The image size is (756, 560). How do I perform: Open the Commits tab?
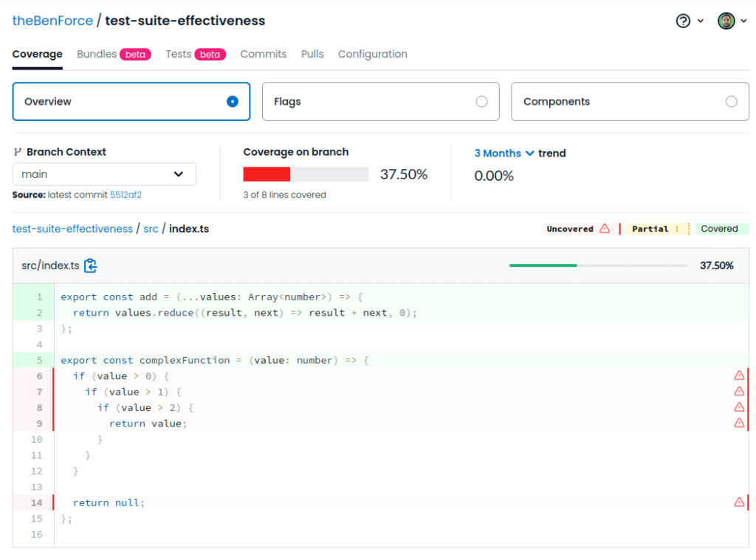[264, 54]
